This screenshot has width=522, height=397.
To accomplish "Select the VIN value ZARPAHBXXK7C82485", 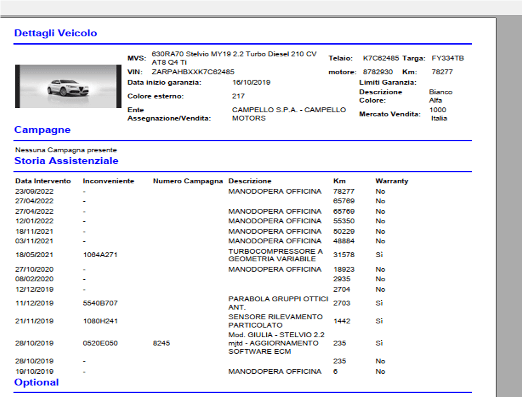I will point(193,72).
